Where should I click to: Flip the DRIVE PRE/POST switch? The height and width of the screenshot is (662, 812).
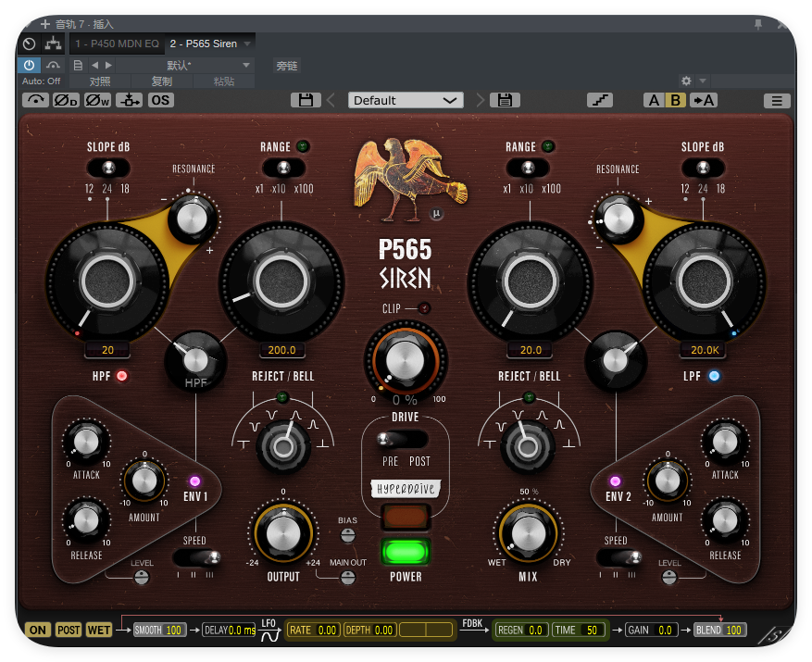(403, 439)
